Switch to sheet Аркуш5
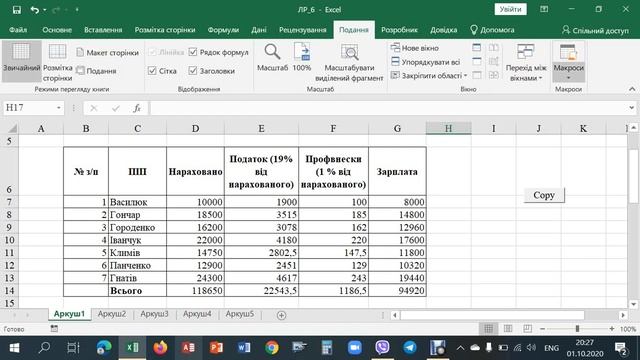 click(240, 314)
